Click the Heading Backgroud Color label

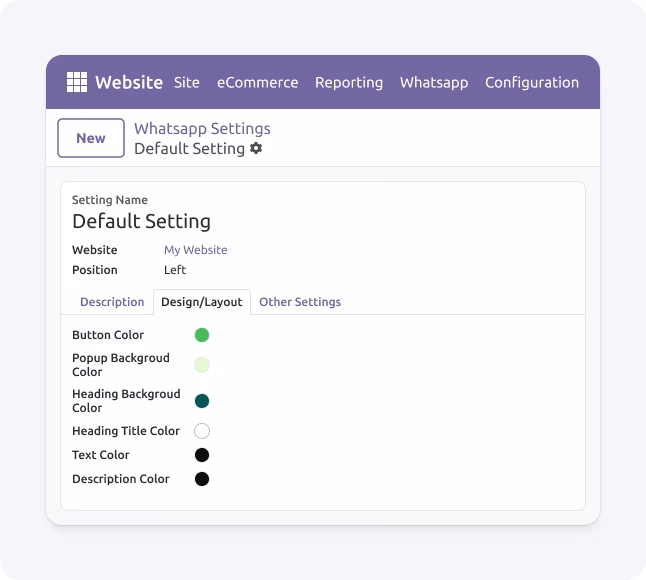[x=126, y=401]
